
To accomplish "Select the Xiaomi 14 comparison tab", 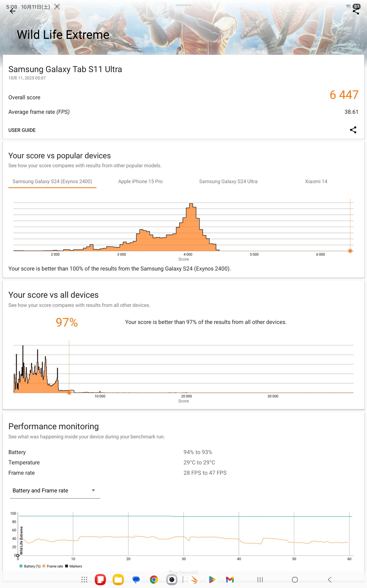I will coord(316,181).
